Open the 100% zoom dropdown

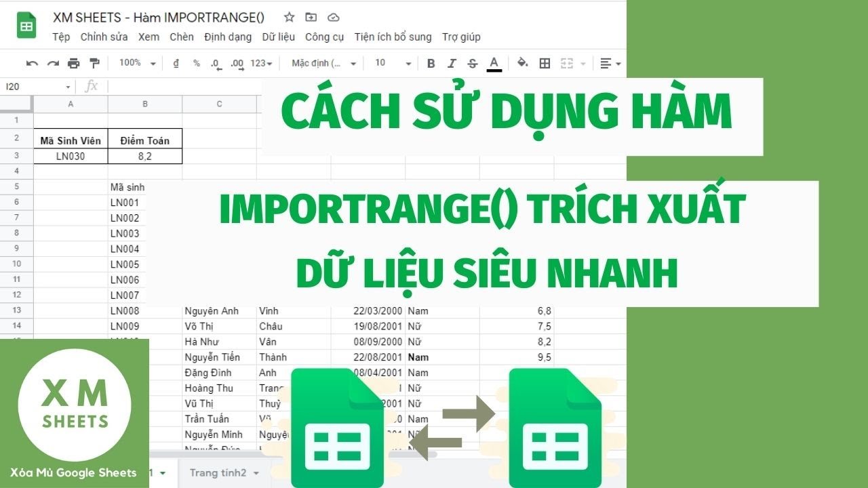click(138, 63)
